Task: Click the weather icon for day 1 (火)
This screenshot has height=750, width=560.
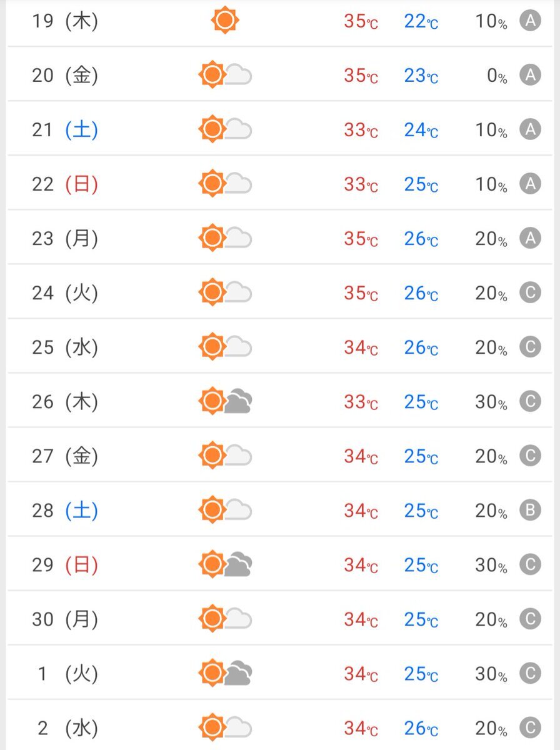Action: (x=225, y=673)
